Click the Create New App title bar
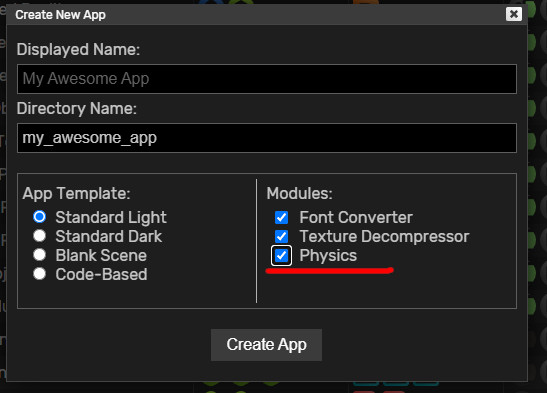 tap(256, 15)
